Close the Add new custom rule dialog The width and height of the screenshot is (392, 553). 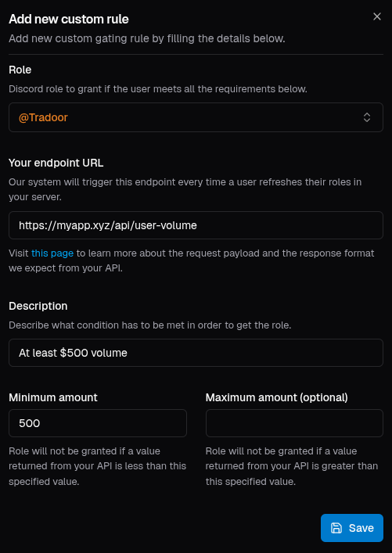377,16
